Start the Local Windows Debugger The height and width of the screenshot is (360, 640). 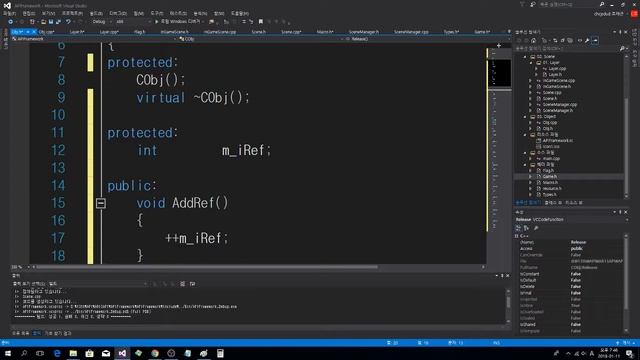coord(178,22)
